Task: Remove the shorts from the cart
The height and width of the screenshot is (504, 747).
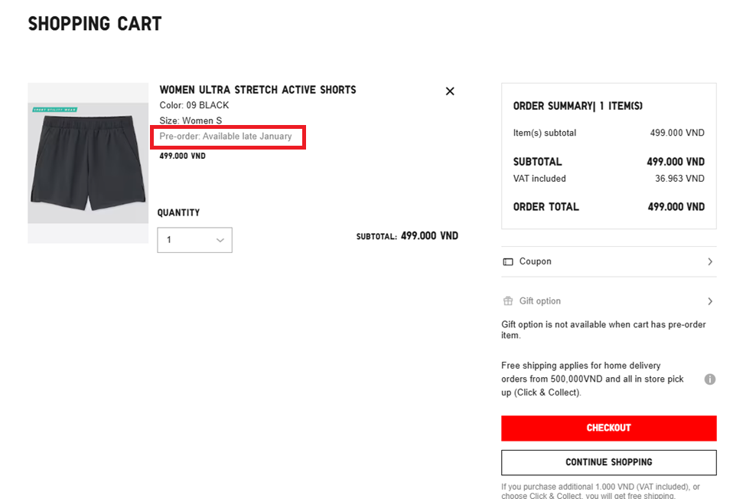Action: coord(449,91)
